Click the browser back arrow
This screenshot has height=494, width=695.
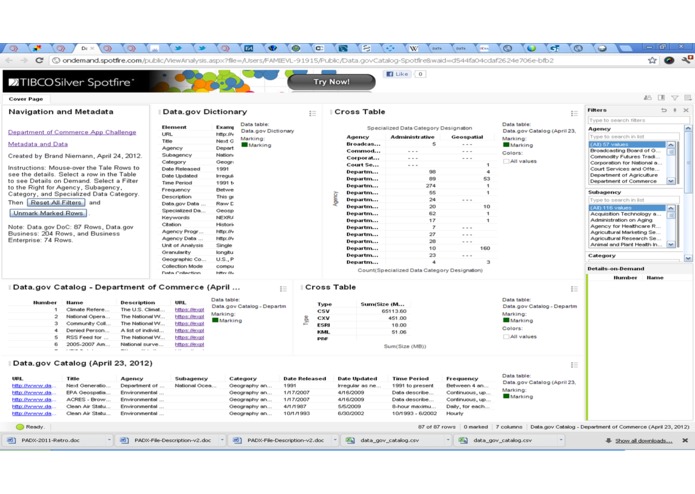pos(9,60)
